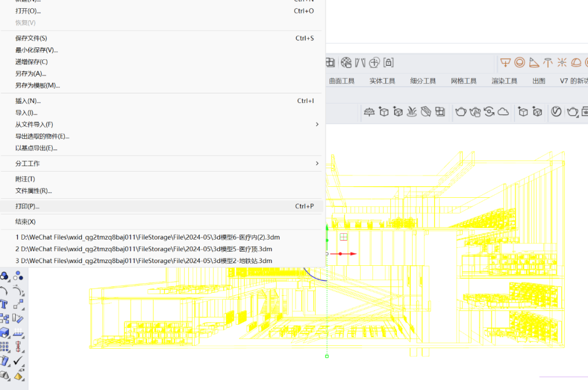Click the Move squares transform icon
Image resolution: width=588 pixels, height=390 pixels.
(19, 304)
